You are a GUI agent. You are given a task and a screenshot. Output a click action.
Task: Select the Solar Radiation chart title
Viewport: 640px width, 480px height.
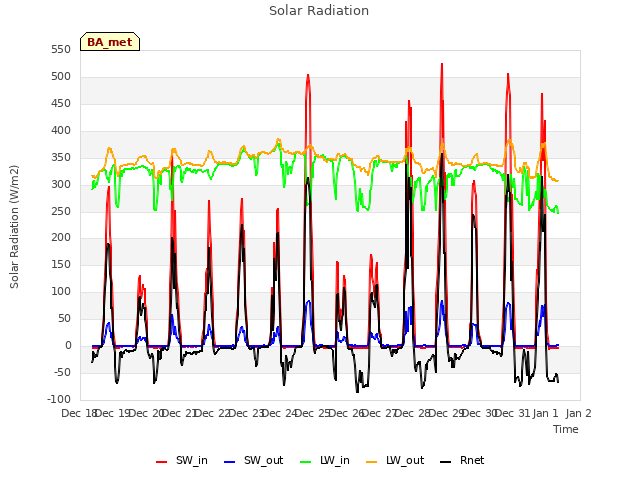tap(319, 11)
